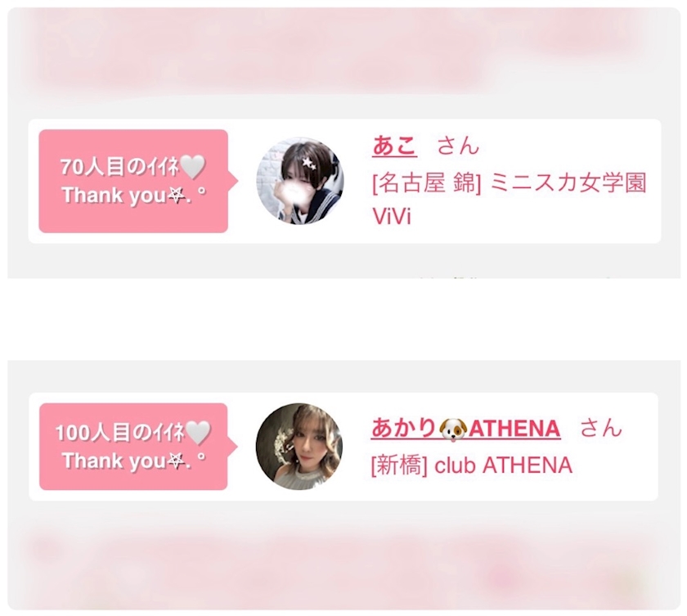Click the [名古屋 錦] ミニスカ女学園 shop text
The height and width of the screenshot is (616, 687).
[510, 182]
